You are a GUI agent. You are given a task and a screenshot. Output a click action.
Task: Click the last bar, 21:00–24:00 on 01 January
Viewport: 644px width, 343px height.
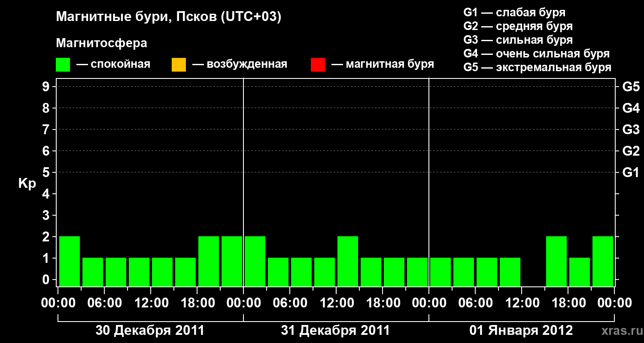[x=603, y=261]
